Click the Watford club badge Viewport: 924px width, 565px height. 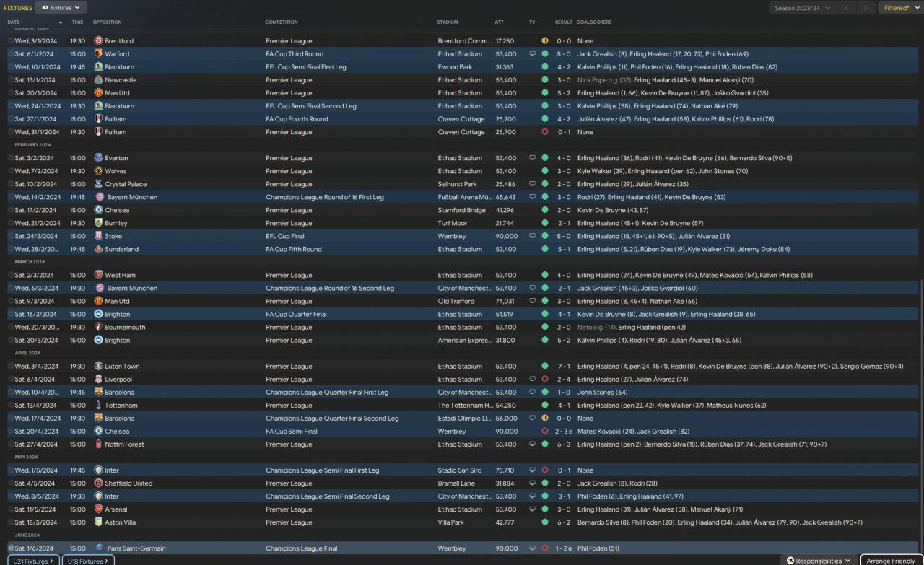point(98,54)
